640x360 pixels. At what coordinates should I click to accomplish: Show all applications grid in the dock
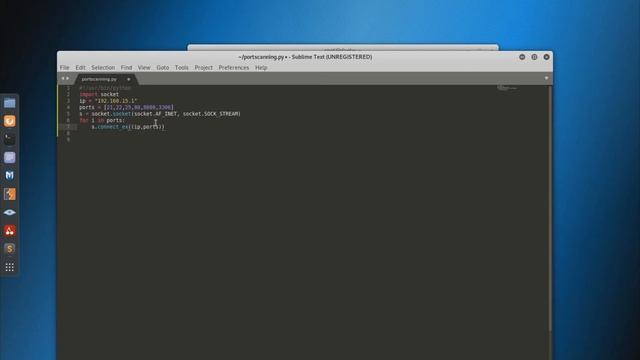point(9,267)
